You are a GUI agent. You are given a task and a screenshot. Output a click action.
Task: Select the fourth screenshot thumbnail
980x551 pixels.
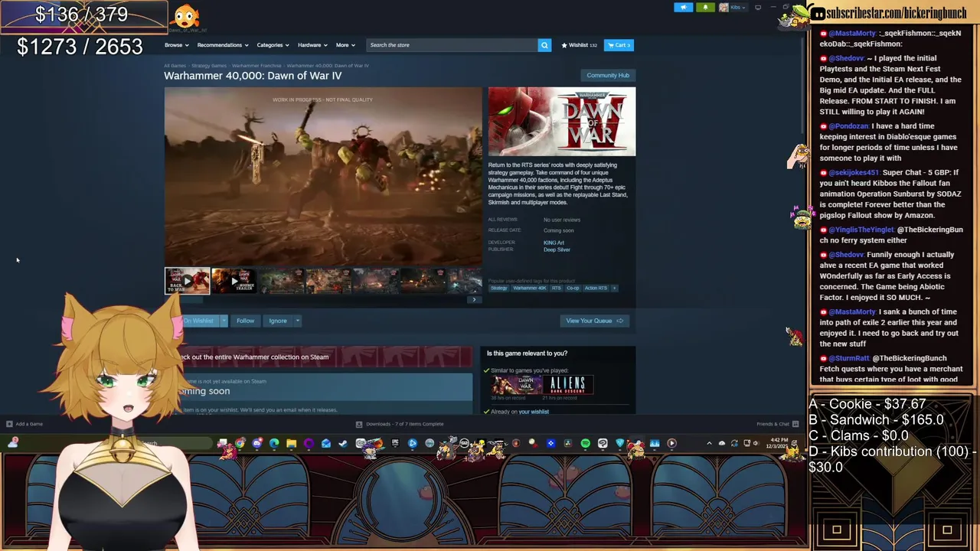click(328, 281)
